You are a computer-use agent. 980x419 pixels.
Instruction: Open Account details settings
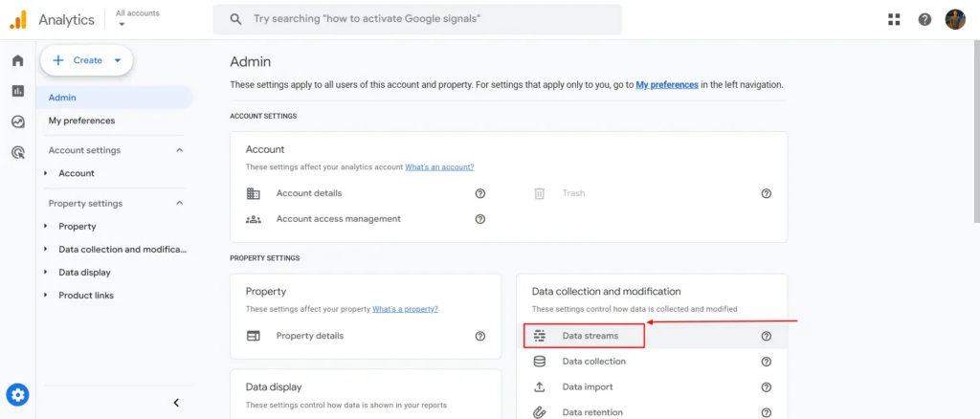click(x=309, y=193)
